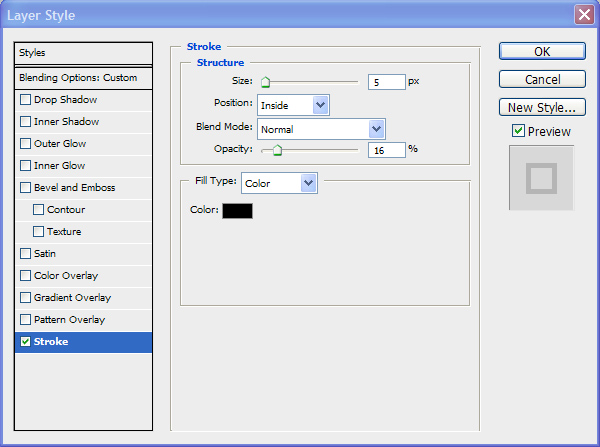Open Texture settings by its label
Screen dimensions: 600x447
[64, 232]
